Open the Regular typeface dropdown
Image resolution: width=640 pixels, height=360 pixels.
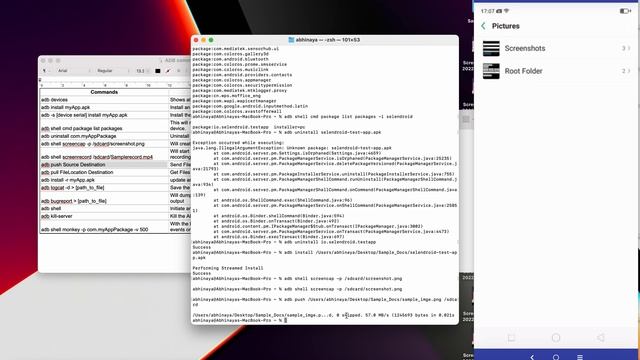tap(113, 71)
